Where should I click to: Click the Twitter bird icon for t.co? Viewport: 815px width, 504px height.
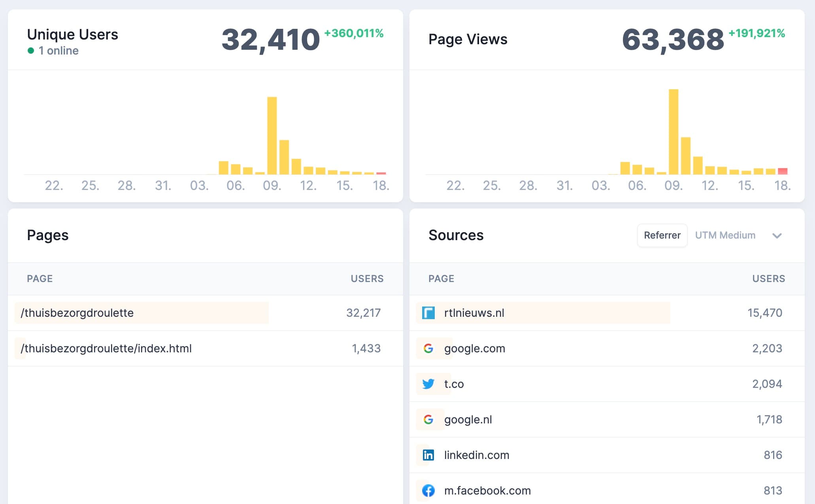coord(428,384)
